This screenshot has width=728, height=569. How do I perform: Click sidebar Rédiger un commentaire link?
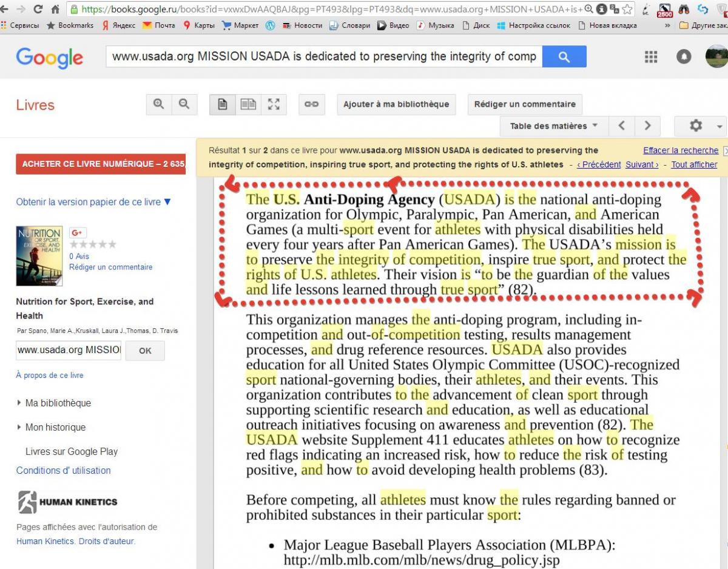pos(111,267)
